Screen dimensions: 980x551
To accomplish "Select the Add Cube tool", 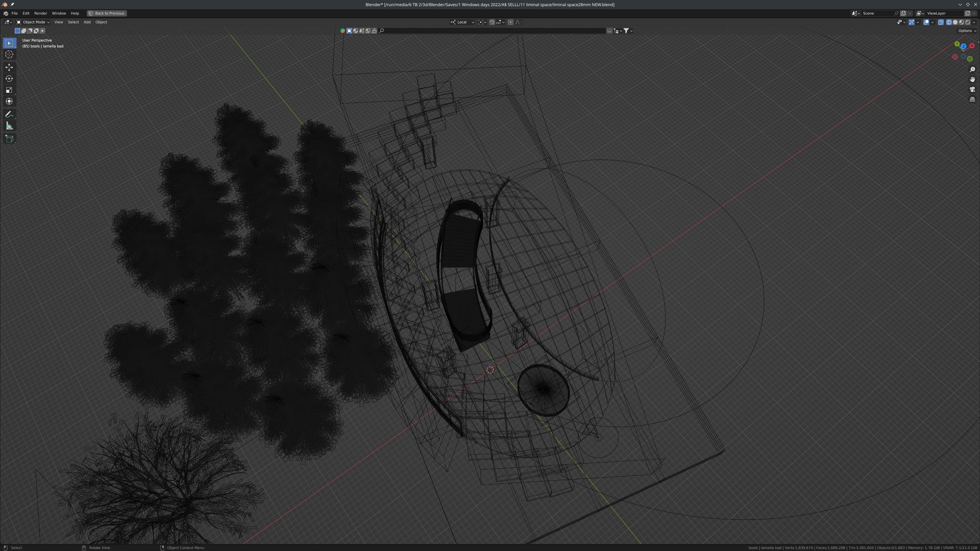I will pyautogui.click(x=9, y=139).
